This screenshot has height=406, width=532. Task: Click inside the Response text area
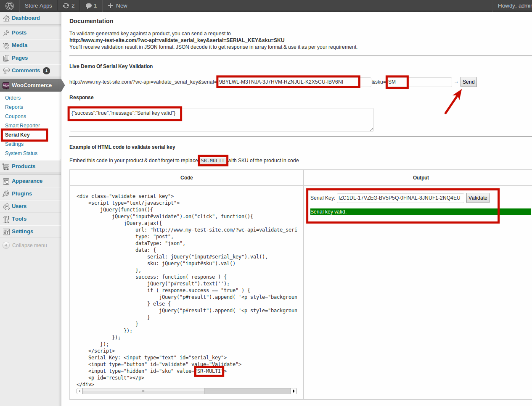(222, 120)
